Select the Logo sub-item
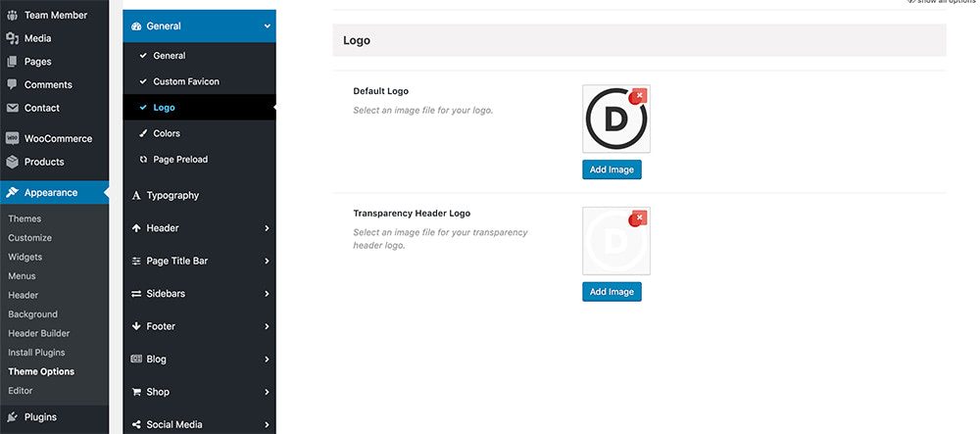 [x=199, y=108]
